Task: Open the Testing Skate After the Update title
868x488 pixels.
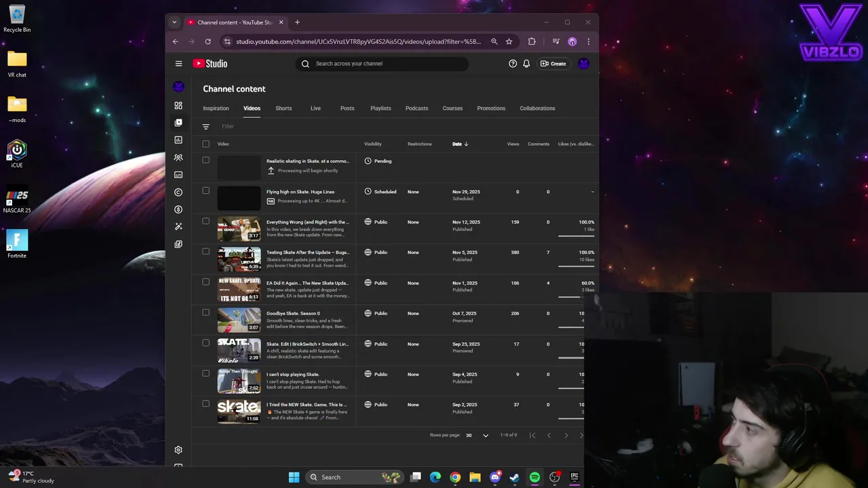Action: point(308,252)
